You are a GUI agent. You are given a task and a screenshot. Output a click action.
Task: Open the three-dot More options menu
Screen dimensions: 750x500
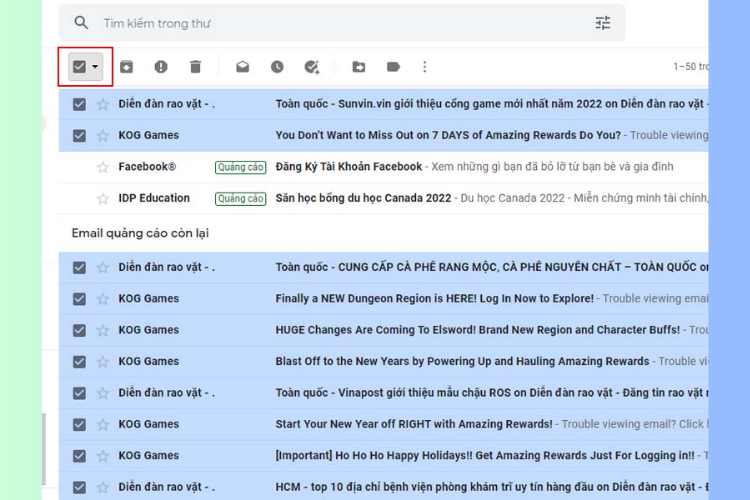[x=424, y=67]
